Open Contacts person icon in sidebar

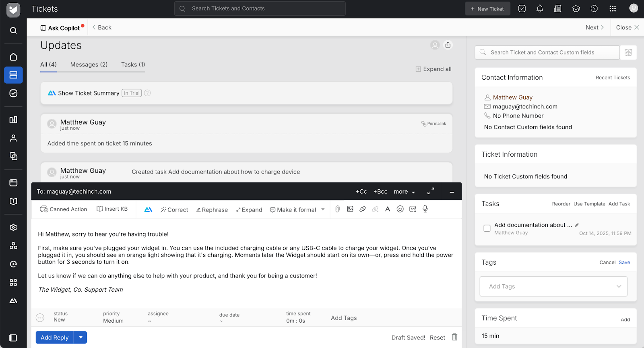[13, 138]
